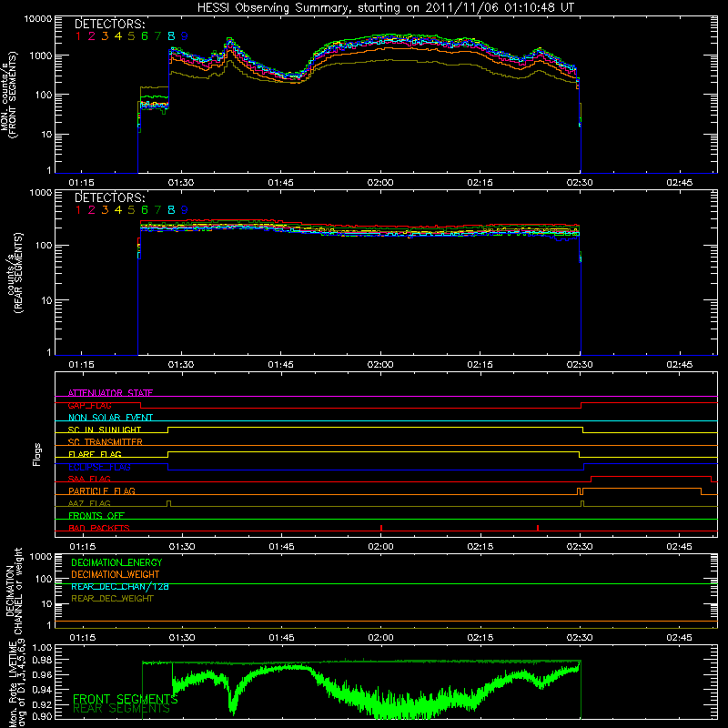Pick green detector number 6 in rear segments legend
The height and width of the screenshot is (728, 728).
145,210
